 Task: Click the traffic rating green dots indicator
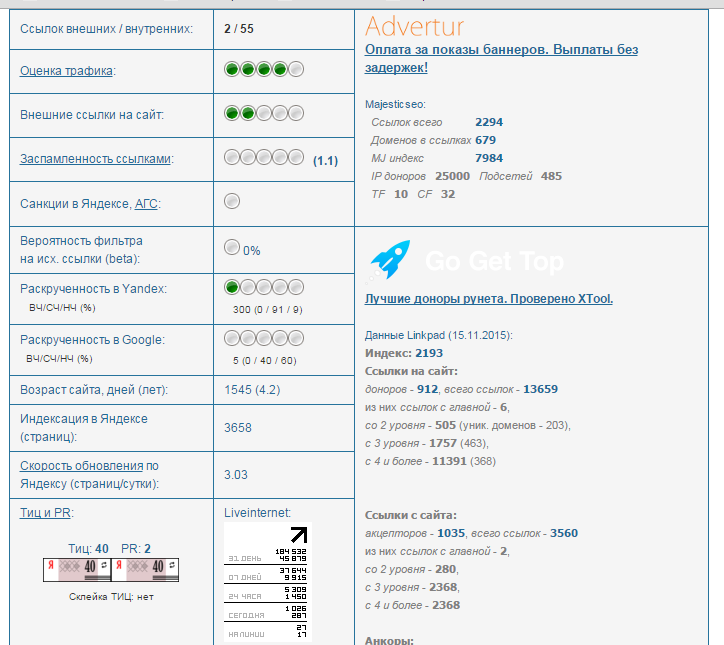point(264,69)
